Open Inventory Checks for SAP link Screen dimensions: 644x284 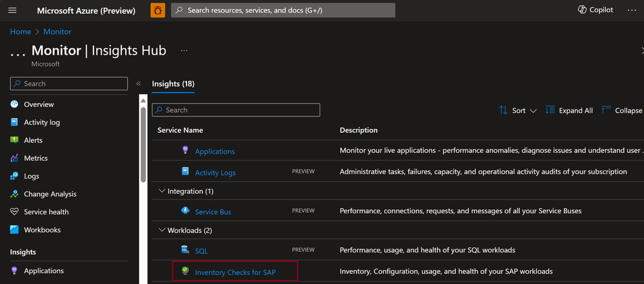[235, 272]
